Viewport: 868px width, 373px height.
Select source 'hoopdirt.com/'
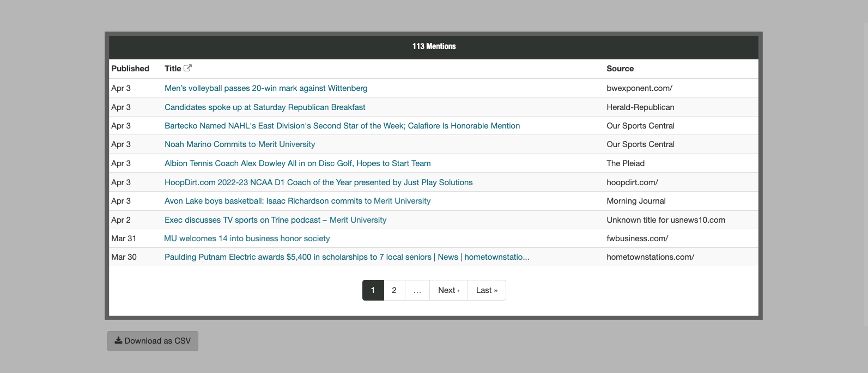tap(632, 182)
